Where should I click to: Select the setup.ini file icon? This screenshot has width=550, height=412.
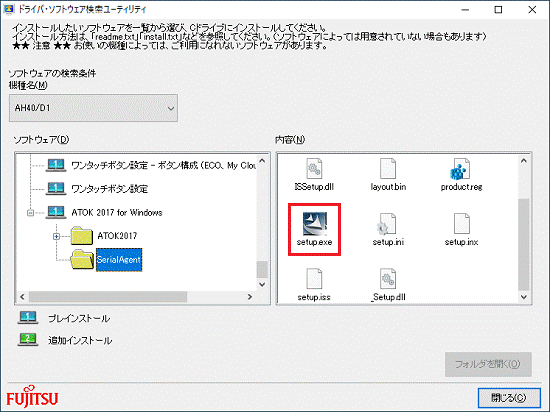click(387, 224)
